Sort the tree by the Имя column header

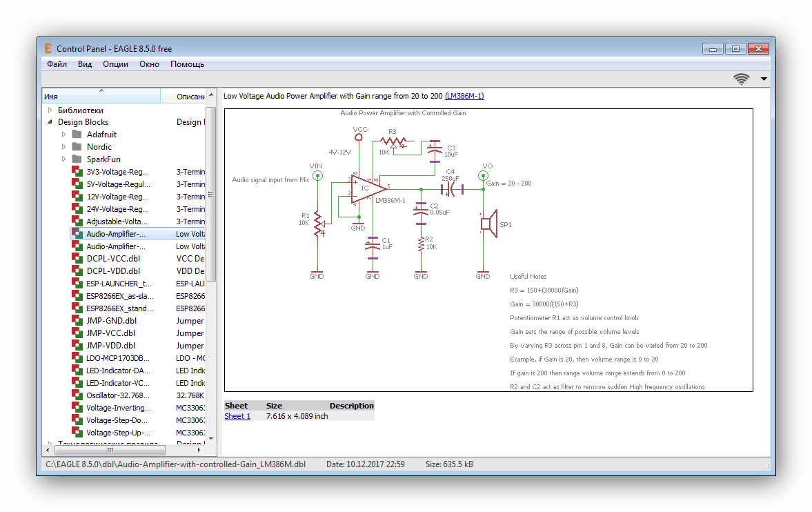101,97
